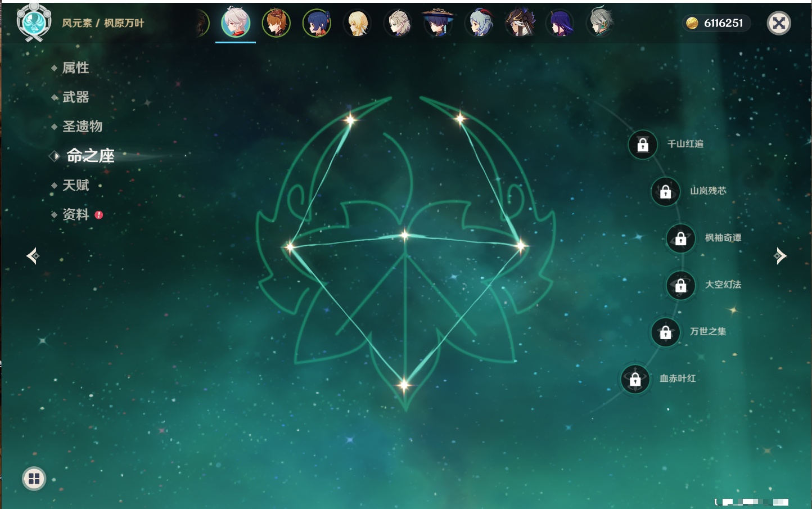The height and width of the screenshot is (509, 812).
Task: Click the Mora balance 6116251
Action: [x=723, y=23]
